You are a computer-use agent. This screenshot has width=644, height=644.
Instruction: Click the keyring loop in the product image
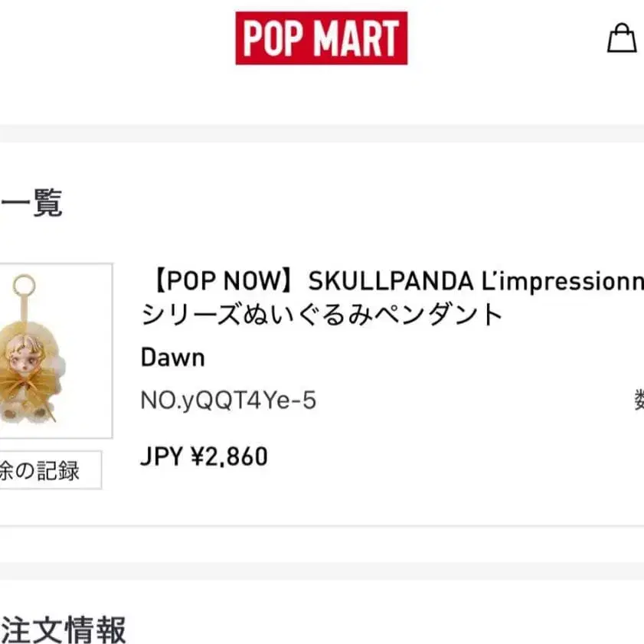[24, 285]
